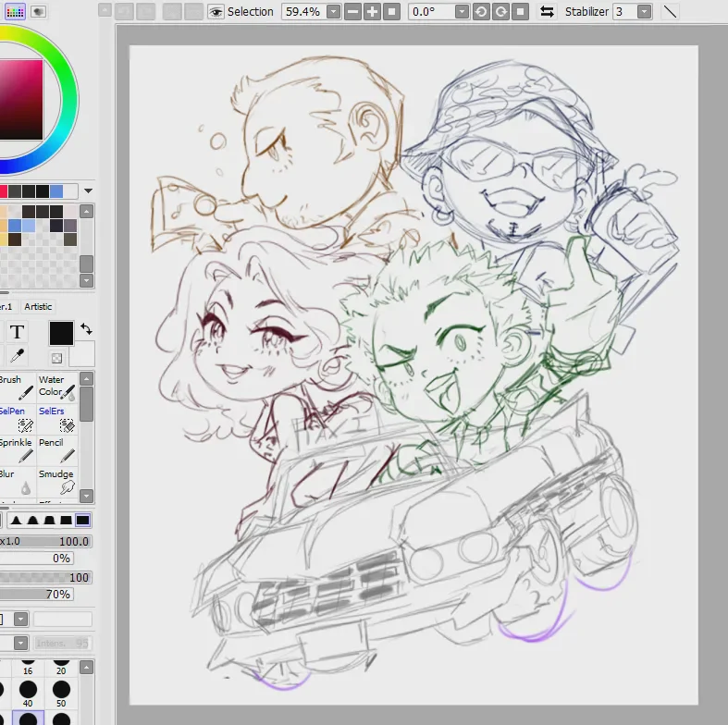Click the zoom in plus button
Image resolution: width=728 pixels, height=725 pixels.
pyautogui.click(x=372, y=12)
